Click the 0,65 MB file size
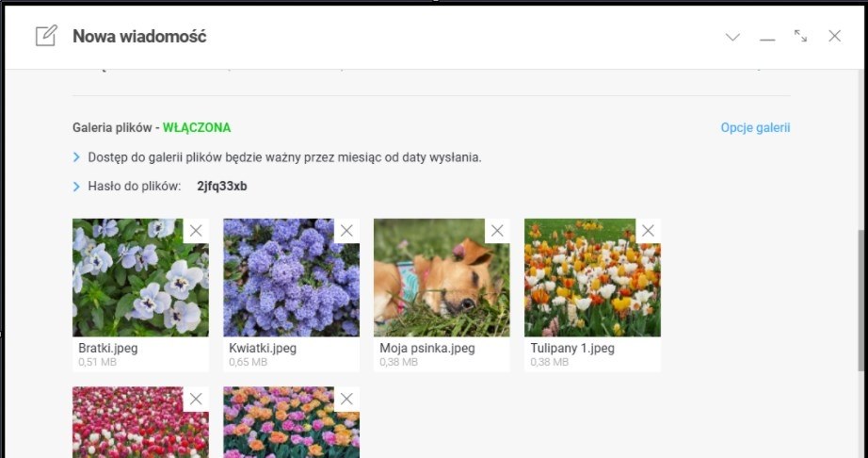Image resolution: width=868 pixels, height=458 pixels. pyautogui.click(x=248, y=362)
